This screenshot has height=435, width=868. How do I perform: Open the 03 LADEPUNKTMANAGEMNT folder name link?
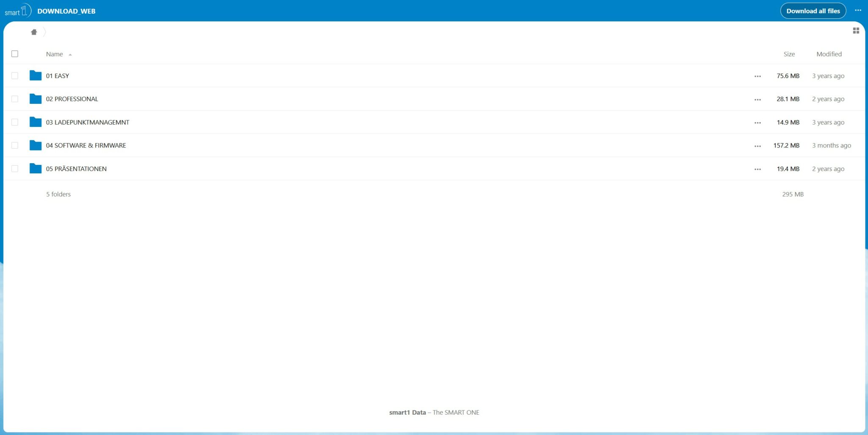pos(88,122)
